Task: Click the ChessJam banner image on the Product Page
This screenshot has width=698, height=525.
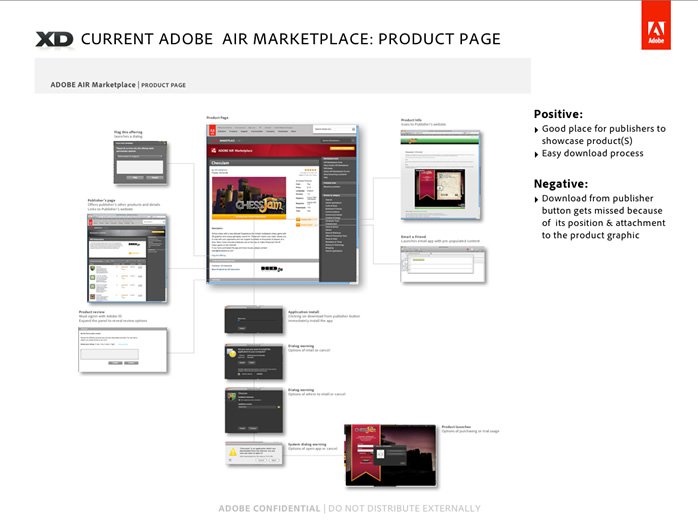Action: 249,195
